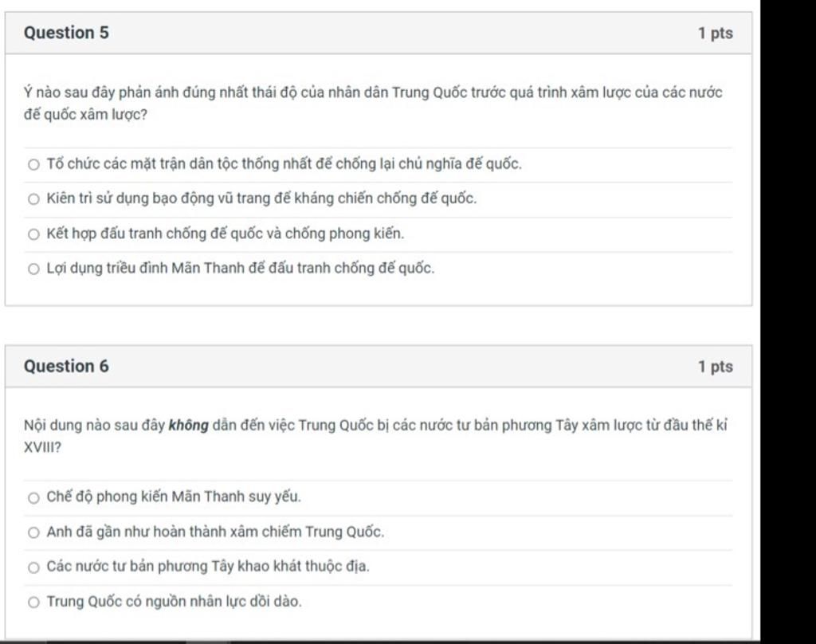Screen dimensions: 816x644
Task: Select radio 'Trung Quốc có nguồn nhân lực dồi dào'
Action: click(x=33, y=603)
